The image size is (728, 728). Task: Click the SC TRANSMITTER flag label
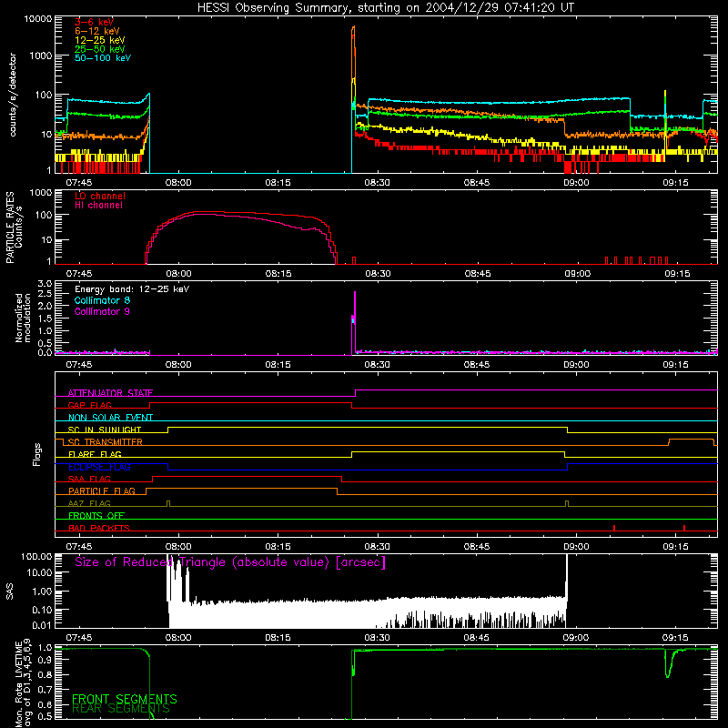(x=106, y=442)
